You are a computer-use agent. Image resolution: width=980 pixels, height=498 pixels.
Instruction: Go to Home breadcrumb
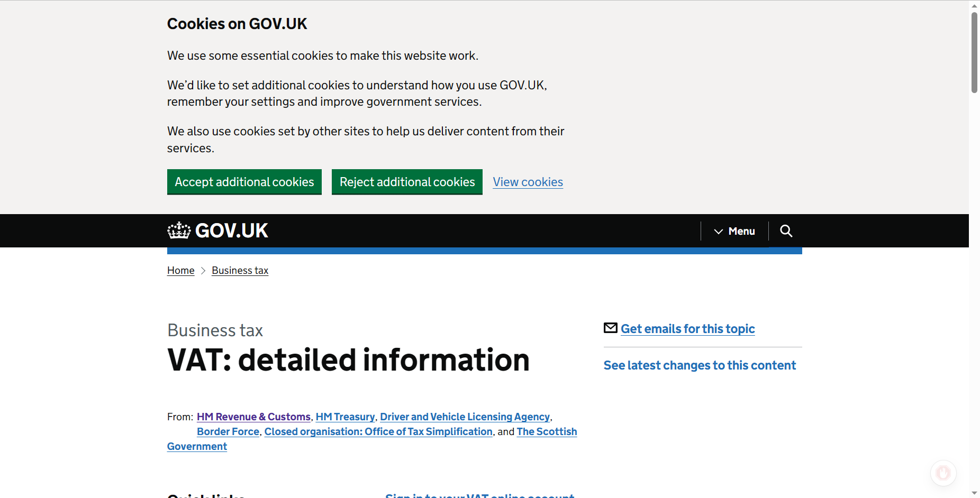[181, 270]
